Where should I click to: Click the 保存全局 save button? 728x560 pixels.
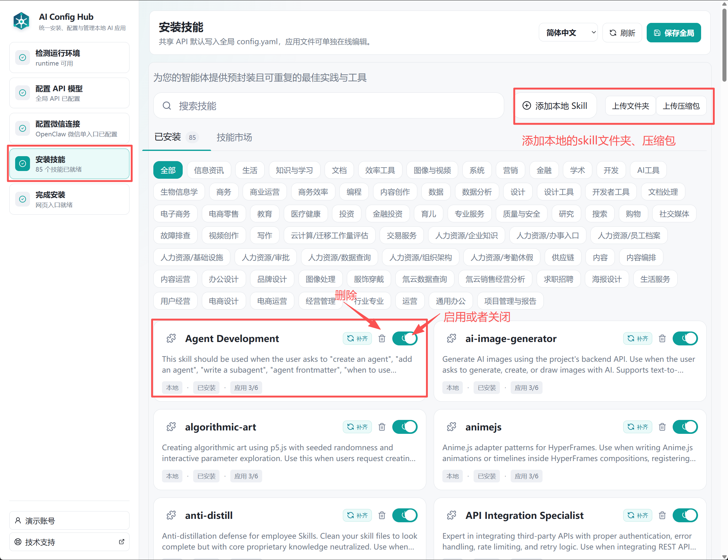[x=674, y=33]
